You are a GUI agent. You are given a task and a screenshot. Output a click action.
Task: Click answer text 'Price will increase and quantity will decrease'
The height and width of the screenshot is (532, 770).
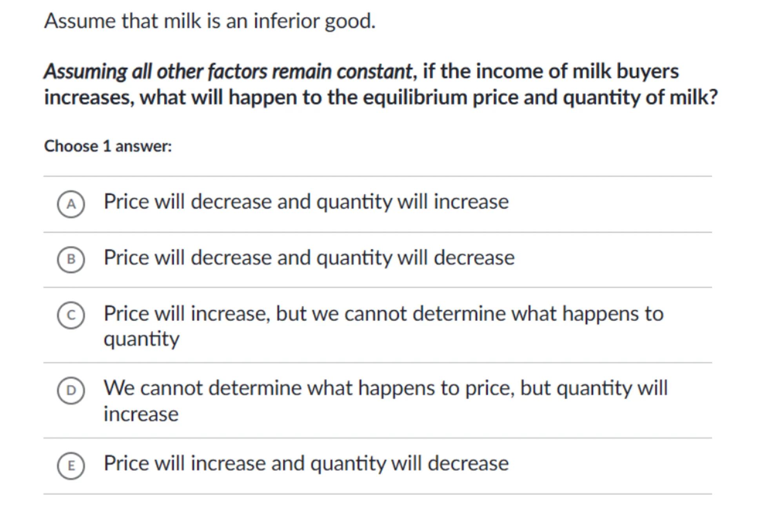(306, 464)
